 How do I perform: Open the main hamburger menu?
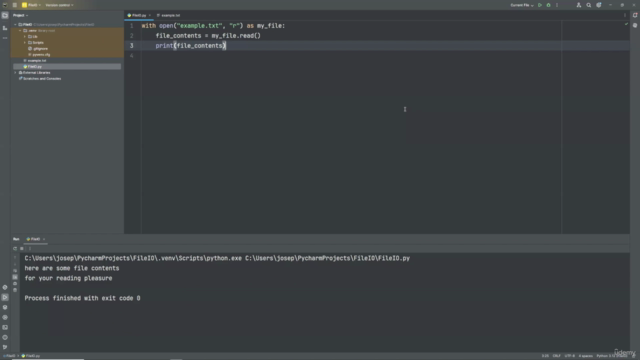coord(15,5)
